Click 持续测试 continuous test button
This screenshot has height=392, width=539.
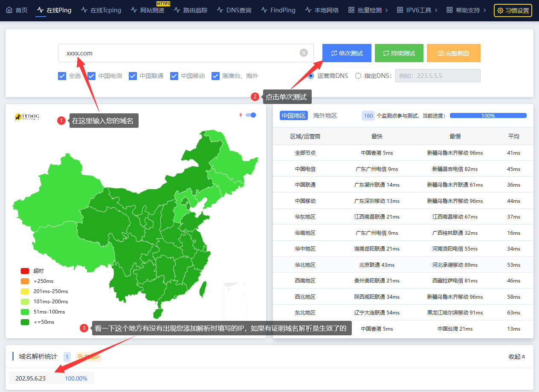tap(399, 53)
